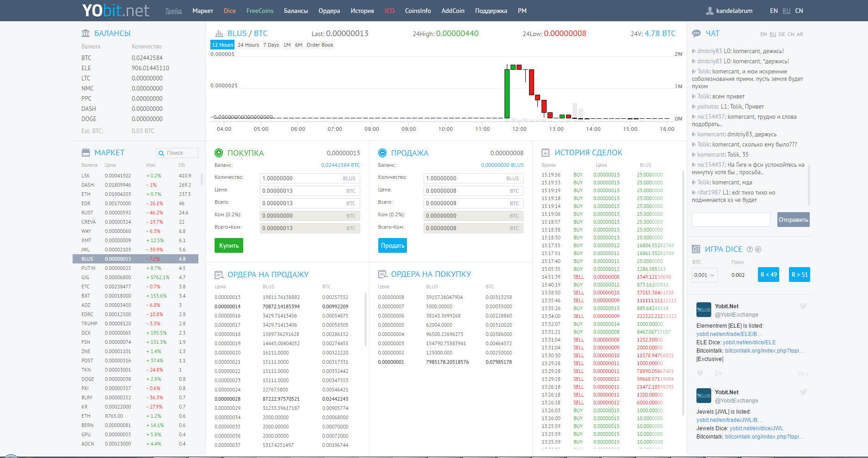Open ICO in the top menu
The width and height of the screenshot is (868, 458).
(390, 11)
